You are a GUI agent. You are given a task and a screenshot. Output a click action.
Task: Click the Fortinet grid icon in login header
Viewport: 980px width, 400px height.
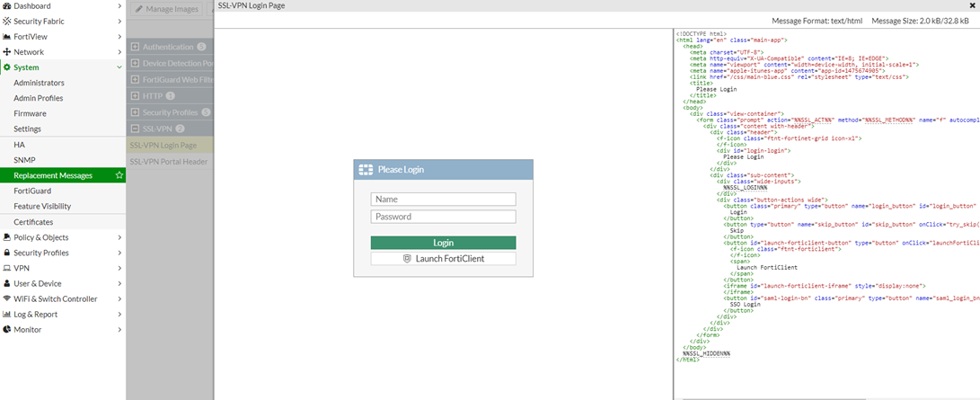(x=366, y=169)
